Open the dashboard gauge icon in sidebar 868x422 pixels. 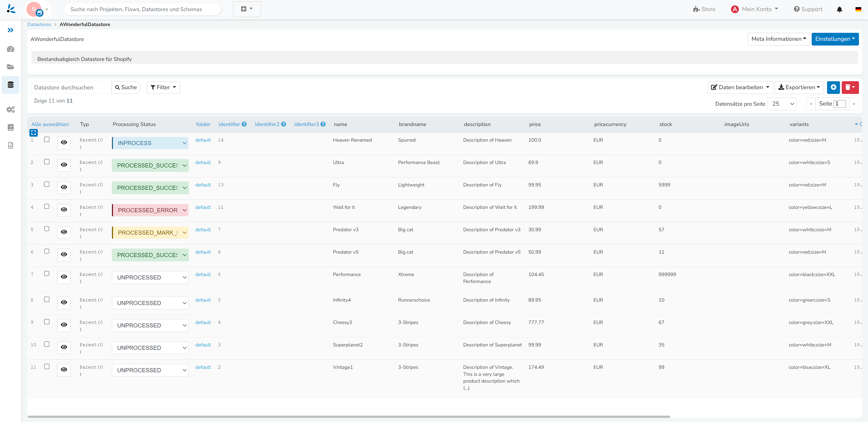coord(10,49)
